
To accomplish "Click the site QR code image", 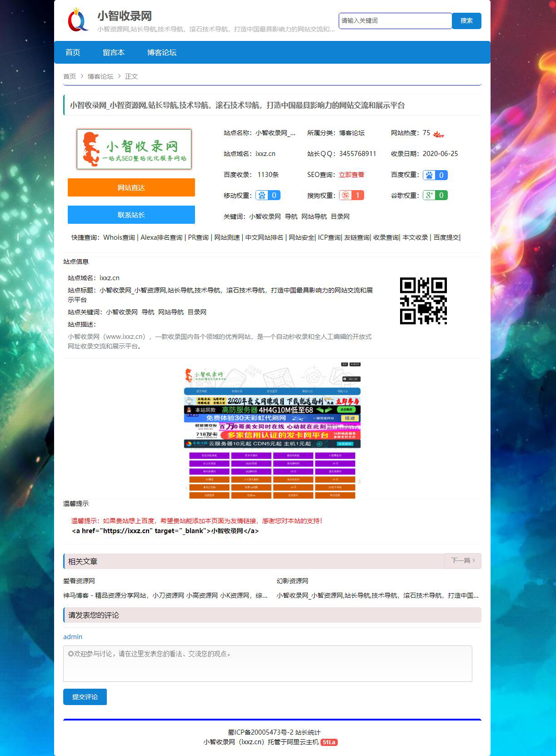I will [x=423, y=301].
